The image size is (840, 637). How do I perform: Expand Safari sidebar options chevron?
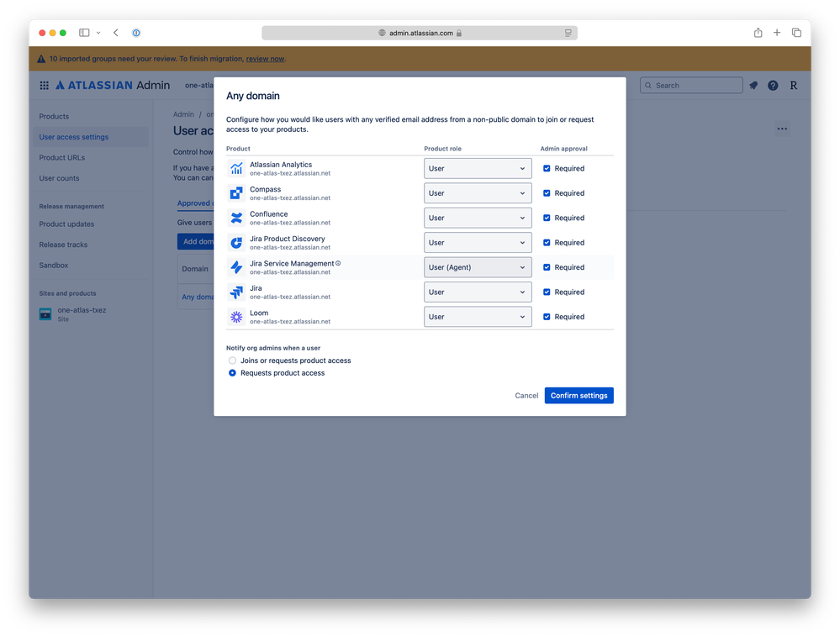coord(98,33)
